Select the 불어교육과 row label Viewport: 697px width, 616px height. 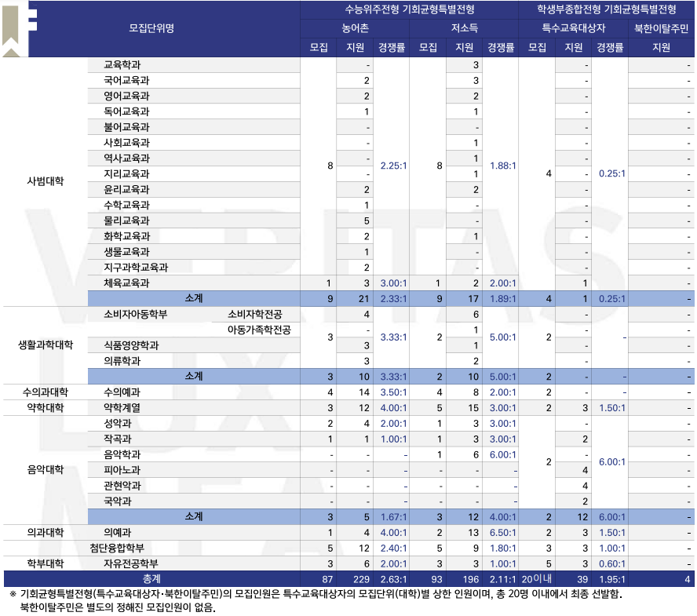point(126,127)
